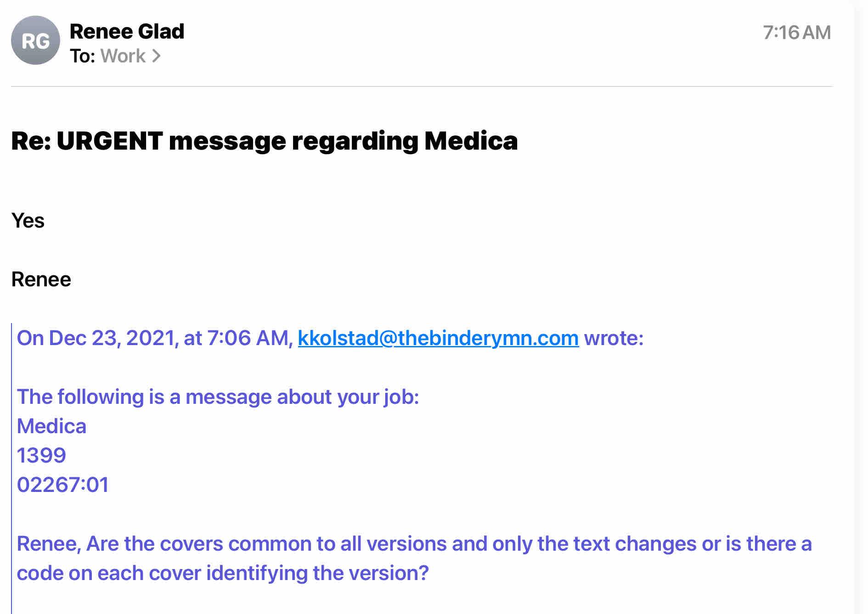Click the quoted number 1399
The width and height of the screenshot is (868, 614).
coord(41,456)
